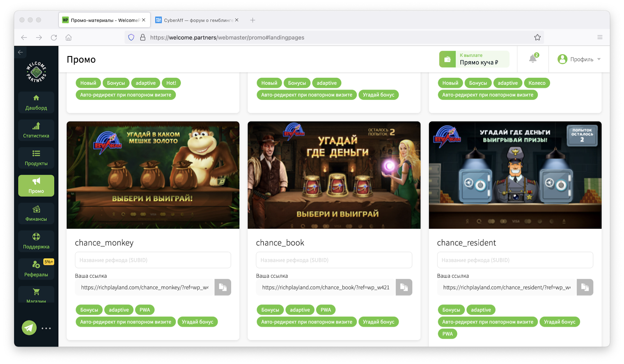Image resolution: width=624 pixels, height=364 pixels.
Task: Open the Магазин sidebar section
Action: 36,295
